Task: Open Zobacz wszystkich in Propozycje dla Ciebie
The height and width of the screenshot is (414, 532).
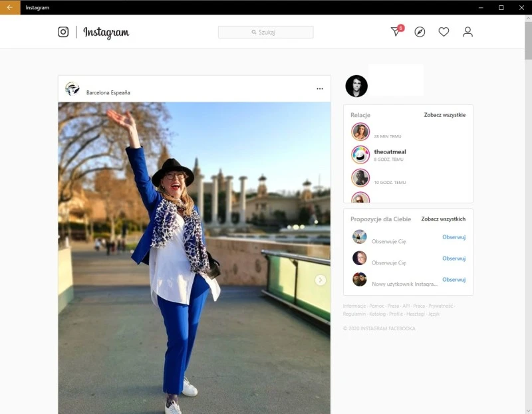Action: click(443, 218)
